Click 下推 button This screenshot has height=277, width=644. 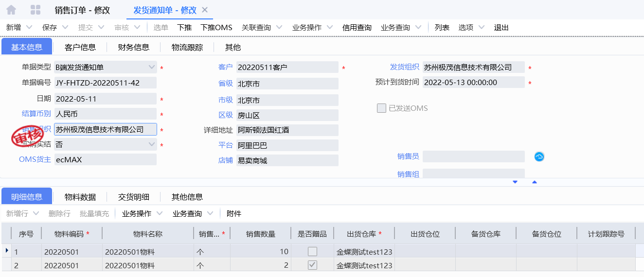[x=184, y=28]
